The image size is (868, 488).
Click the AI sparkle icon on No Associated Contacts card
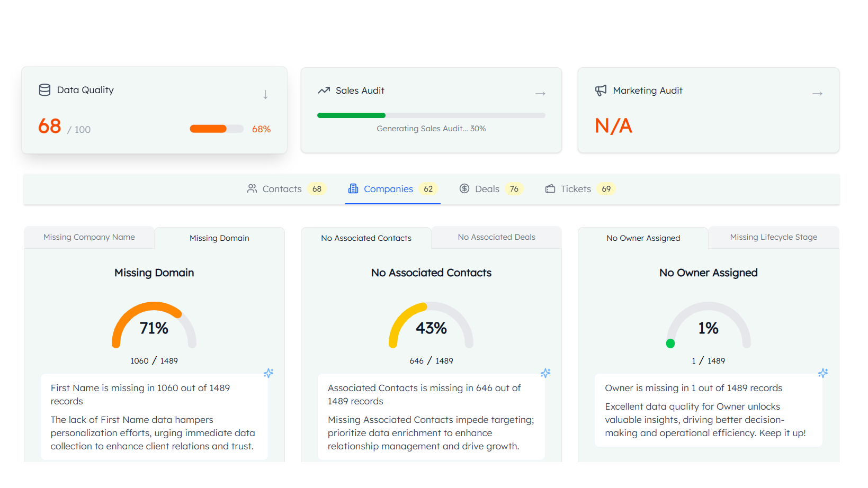click(545, 373)
